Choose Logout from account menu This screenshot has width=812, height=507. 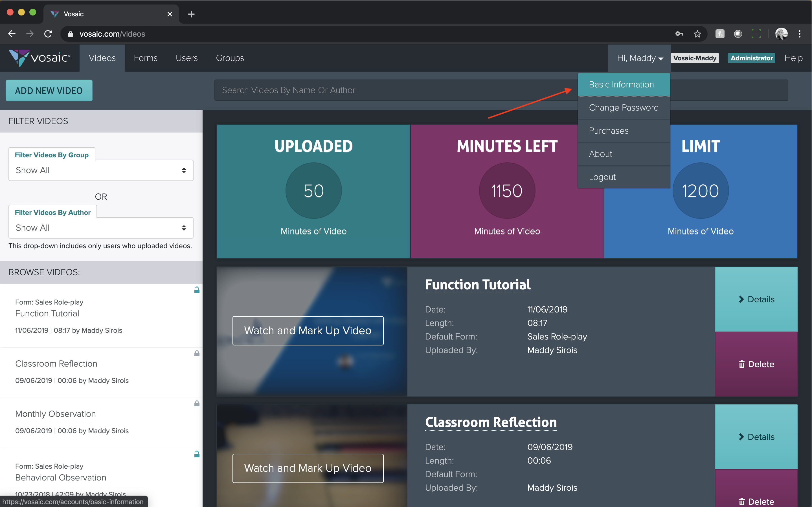click(624, 177)
